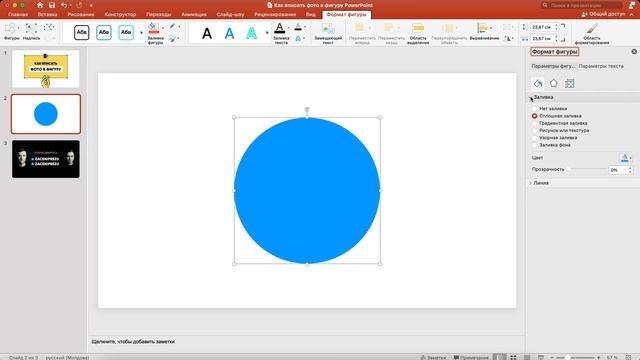Click the Выравнивание align icon
The width and height of the screenshot is (640, 360).
click(482, 28)
